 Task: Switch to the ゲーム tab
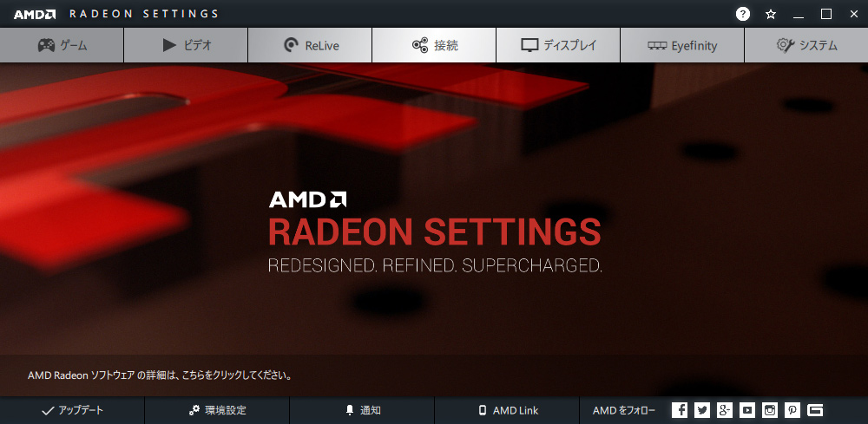click(x=62, y=45)
